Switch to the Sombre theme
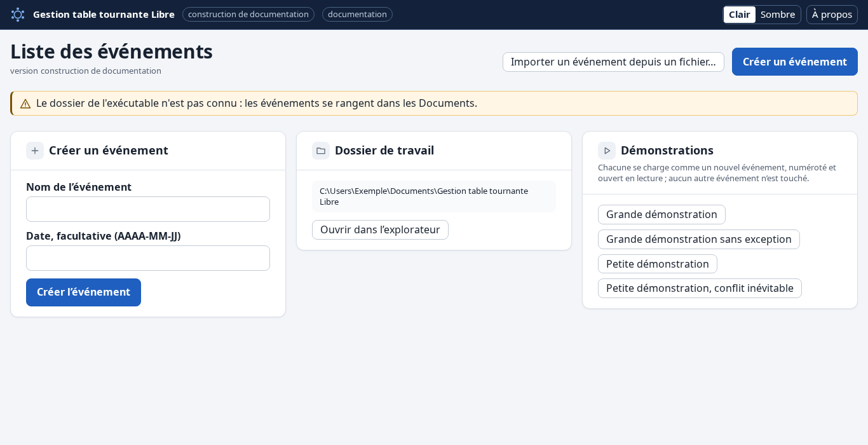The image size is (868, 445). [x=778, y=15]
